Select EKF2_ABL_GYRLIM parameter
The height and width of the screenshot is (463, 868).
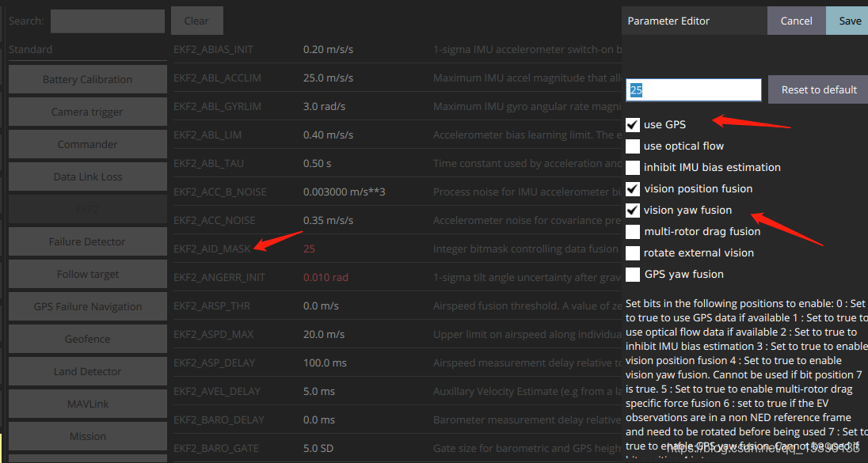[x=396, y=106]
